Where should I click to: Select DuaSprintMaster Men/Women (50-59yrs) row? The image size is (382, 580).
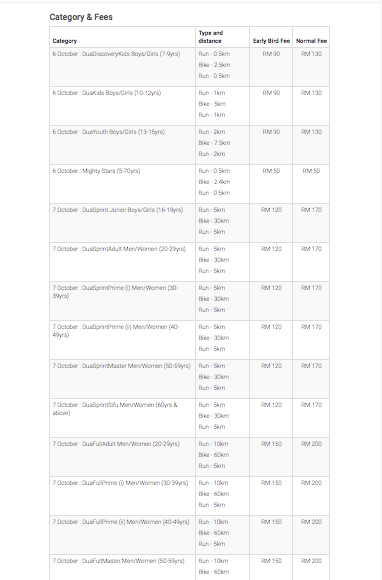tap(189, 379)
